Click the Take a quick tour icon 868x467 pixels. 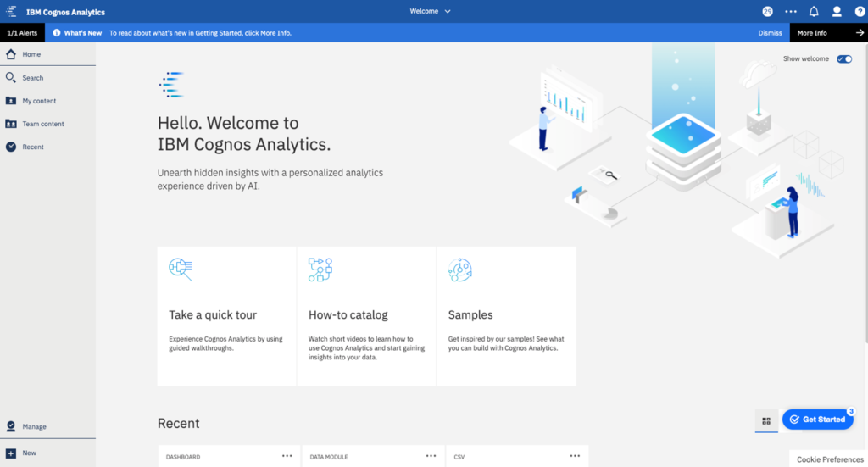(x=181, y=270)
